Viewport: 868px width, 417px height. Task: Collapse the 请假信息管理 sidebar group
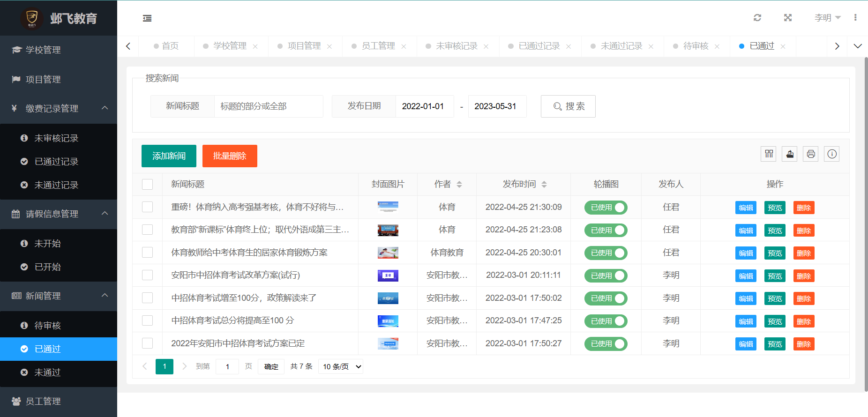tap(59, 214)
